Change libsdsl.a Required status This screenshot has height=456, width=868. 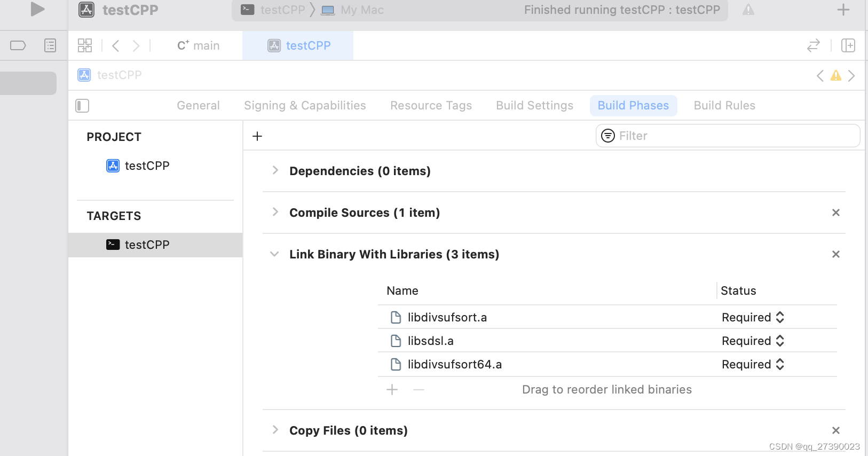coord(753,341)
